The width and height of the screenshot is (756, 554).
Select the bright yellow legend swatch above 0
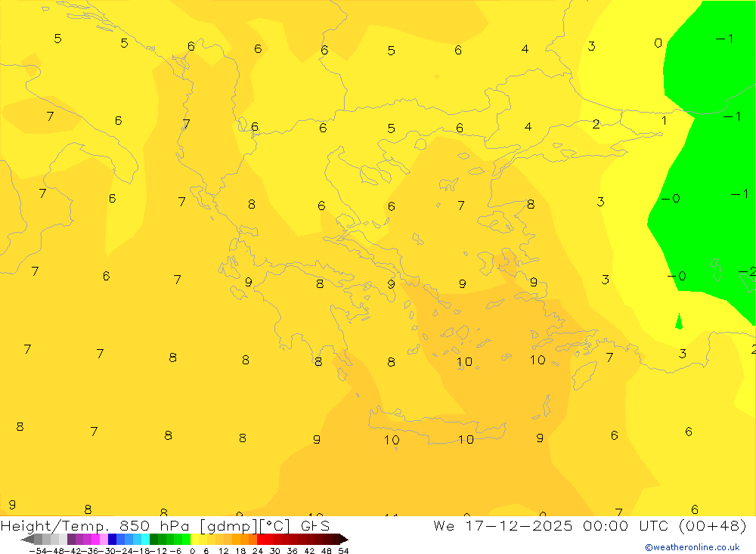pyautogui.click(x=195, y=540)
